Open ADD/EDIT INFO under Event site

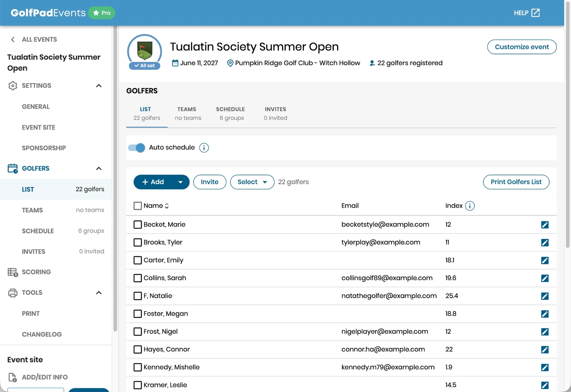[45, 377]
